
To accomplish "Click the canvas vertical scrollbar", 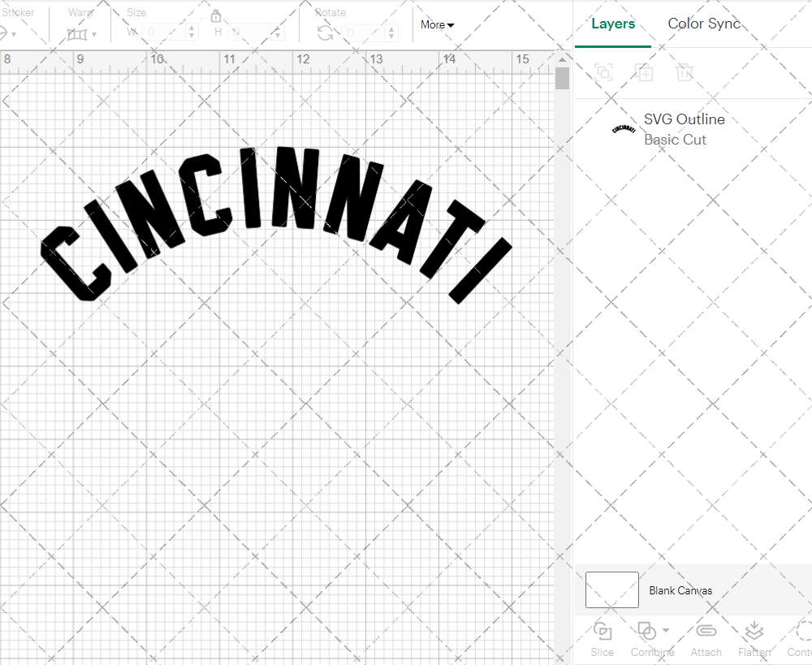I will (561, 77).
